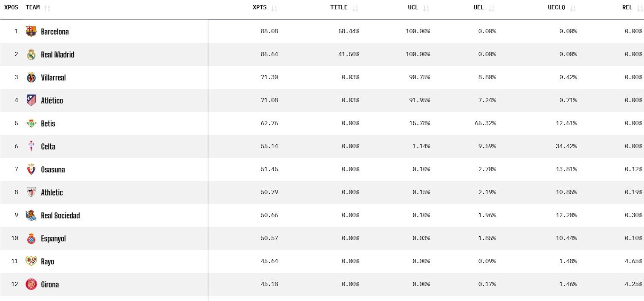
Task: Click the Real Madrid crest icon
Action: 31,54
